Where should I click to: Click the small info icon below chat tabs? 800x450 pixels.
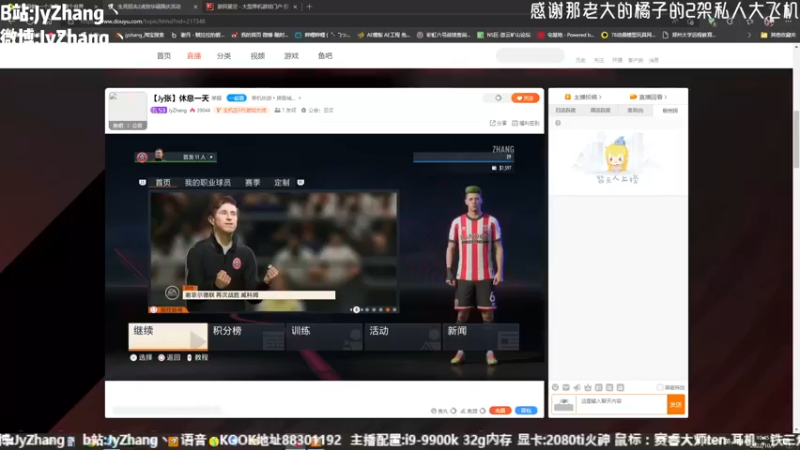[x=558, y=123]
